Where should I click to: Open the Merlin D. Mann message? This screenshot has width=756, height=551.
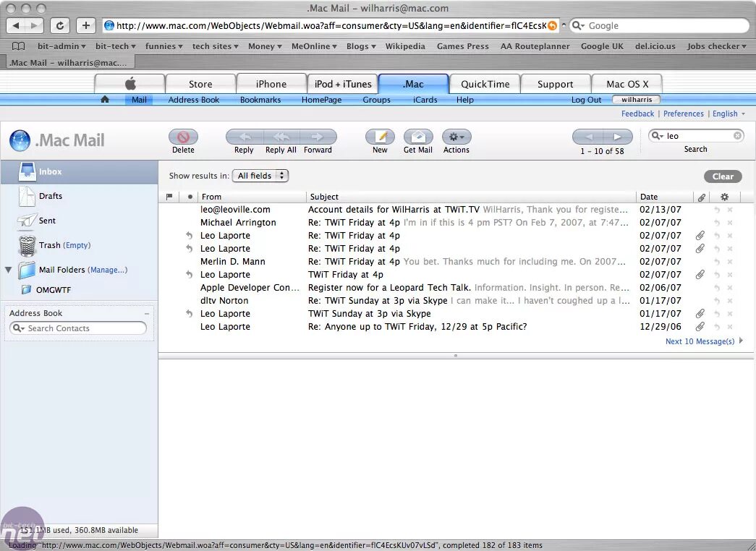[456, 262]
